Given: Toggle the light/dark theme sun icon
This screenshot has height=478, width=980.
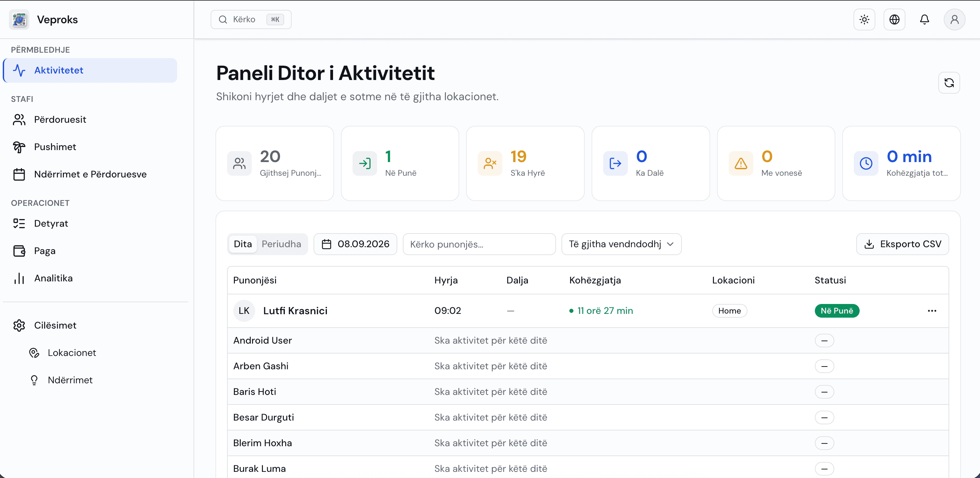Looking at the screenshot, I should click(864, 19).
